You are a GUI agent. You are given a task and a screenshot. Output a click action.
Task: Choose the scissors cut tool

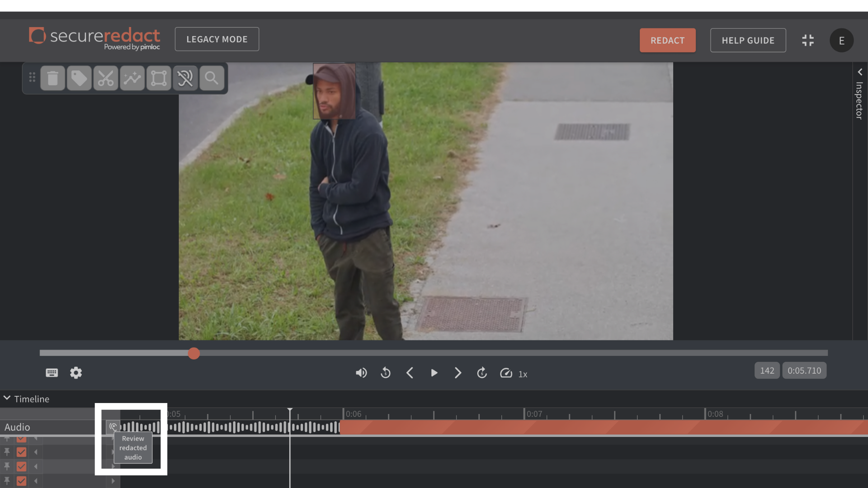[x=106, y=78]
